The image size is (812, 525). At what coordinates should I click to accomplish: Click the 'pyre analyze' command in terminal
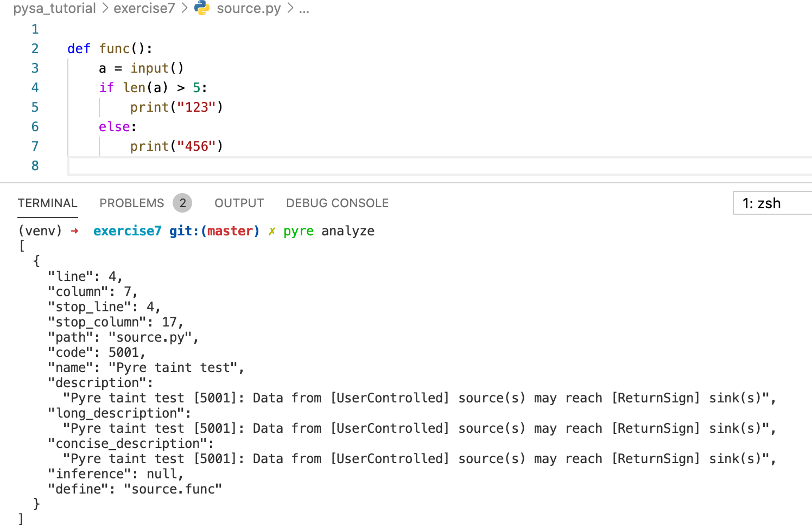329,231
